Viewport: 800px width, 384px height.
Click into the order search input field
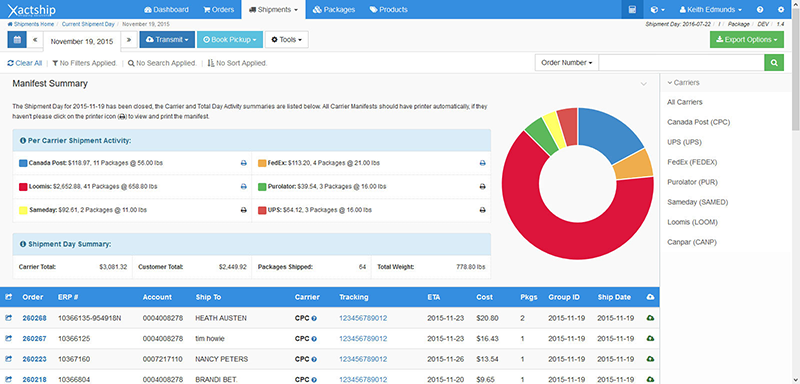tap(681, 63)
